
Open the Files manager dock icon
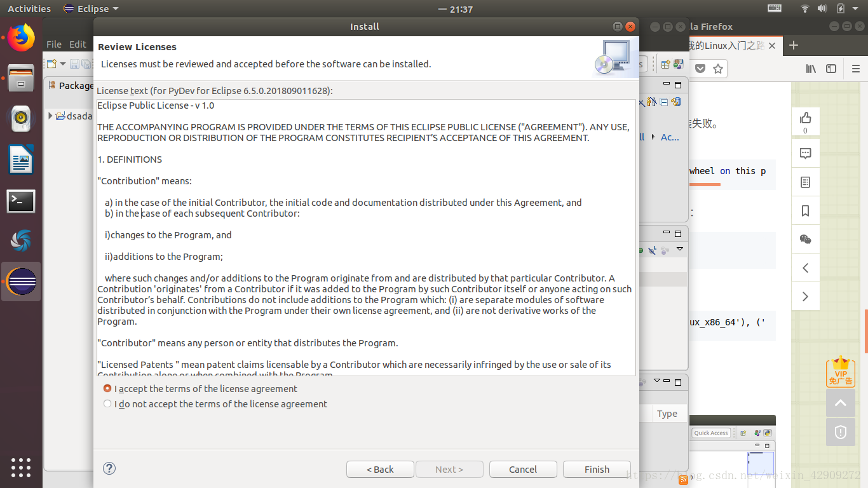(21, 78)
